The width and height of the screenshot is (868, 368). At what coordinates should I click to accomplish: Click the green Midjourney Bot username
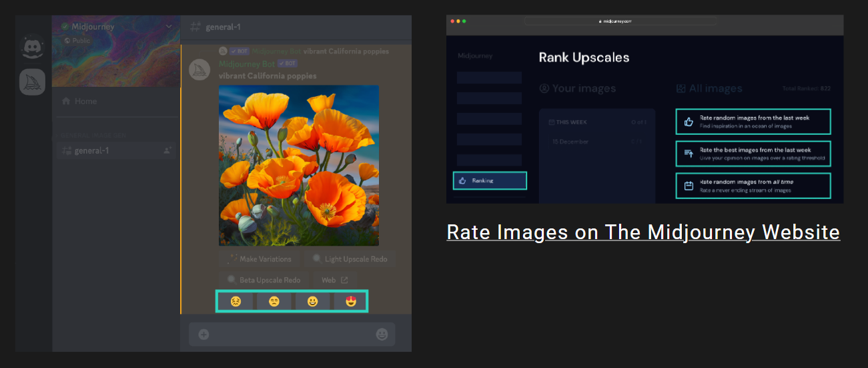[247, 63]
